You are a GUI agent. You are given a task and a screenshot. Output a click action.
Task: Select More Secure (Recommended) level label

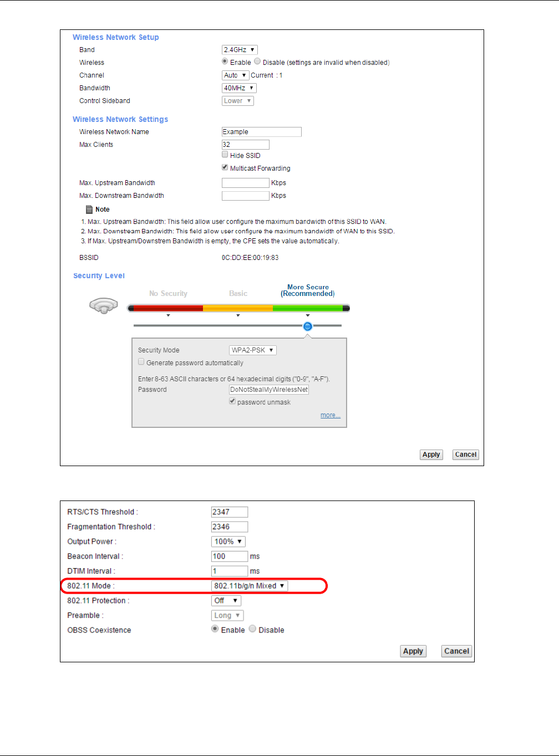(308, 290)
